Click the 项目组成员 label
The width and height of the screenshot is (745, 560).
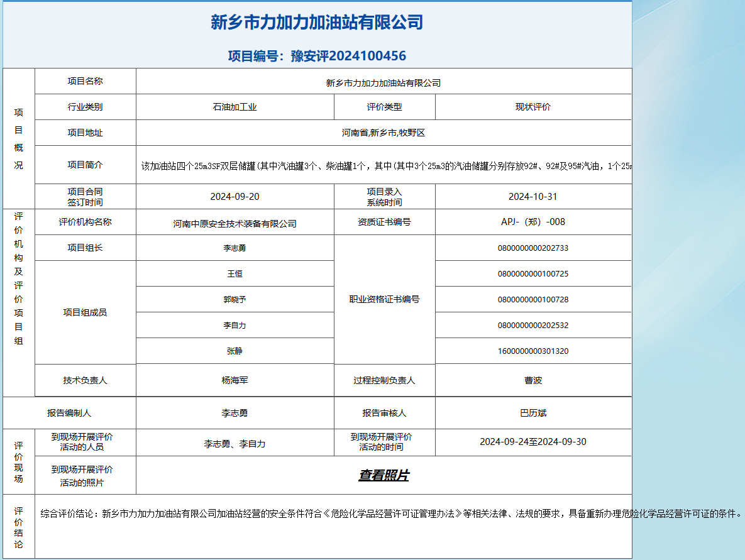coord(85,312)
